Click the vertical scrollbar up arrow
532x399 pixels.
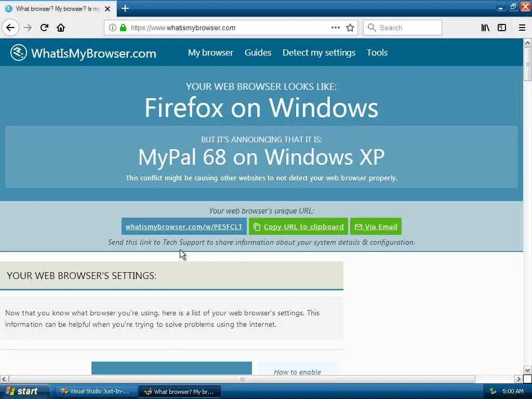coord(527,43)
